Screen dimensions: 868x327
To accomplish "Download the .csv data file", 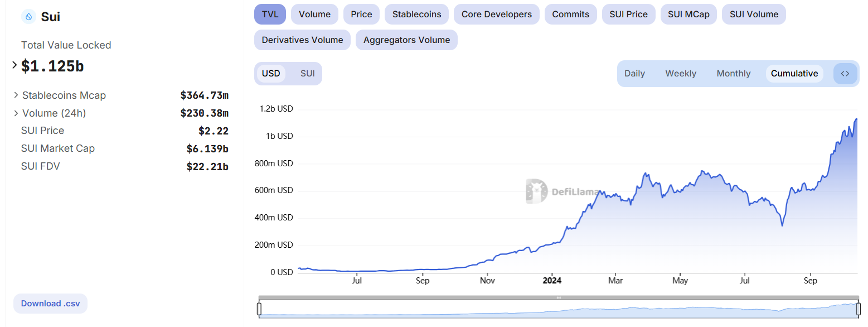I will [50, 304].
